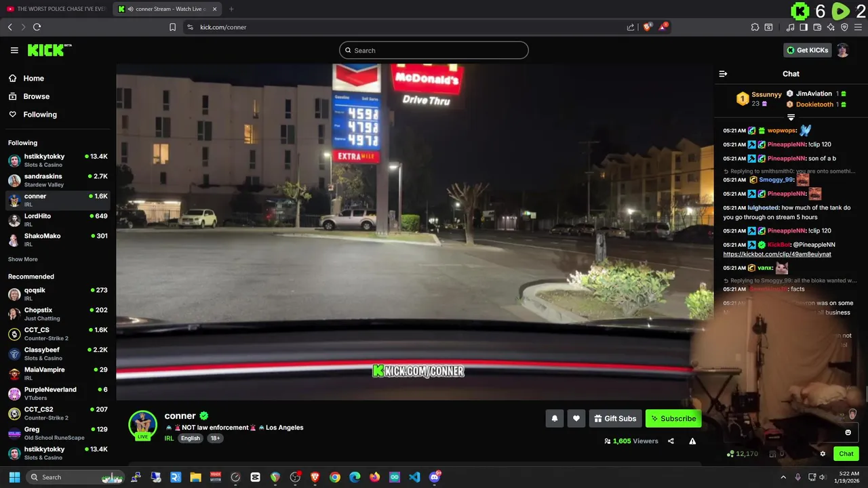Show hidden system tray icons
Viewport: 868px width, 488px height.
783,477
